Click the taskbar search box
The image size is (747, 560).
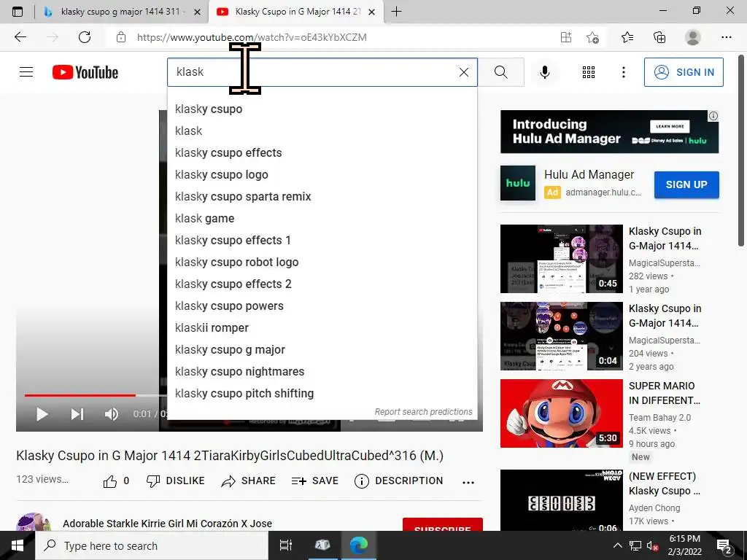click(152, 545)
